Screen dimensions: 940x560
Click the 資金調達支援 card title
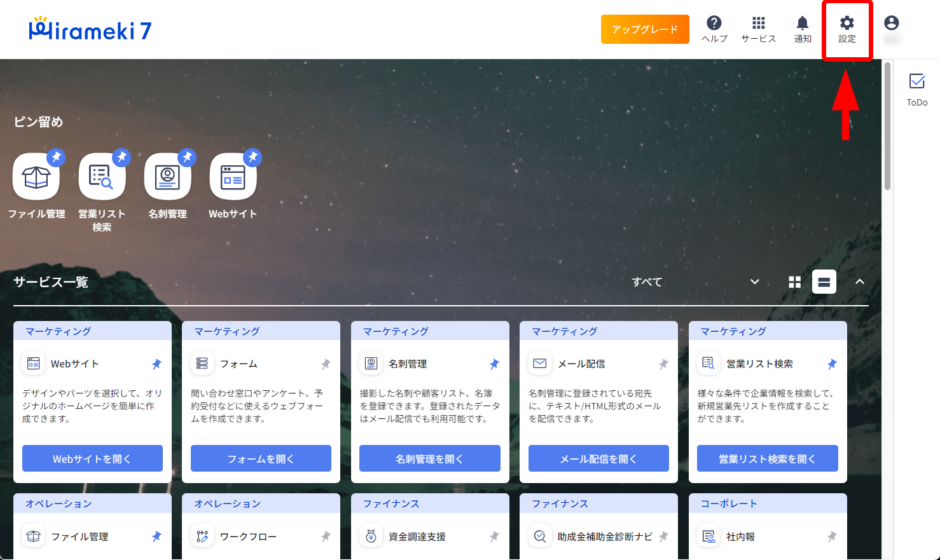click(417, 536)
